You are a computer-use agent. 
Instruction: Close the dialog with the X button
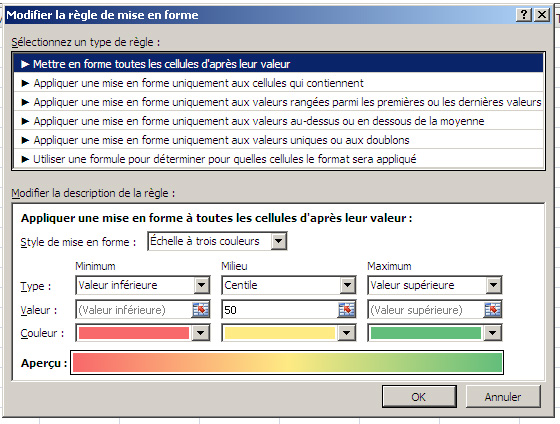(x=542, y=15)
